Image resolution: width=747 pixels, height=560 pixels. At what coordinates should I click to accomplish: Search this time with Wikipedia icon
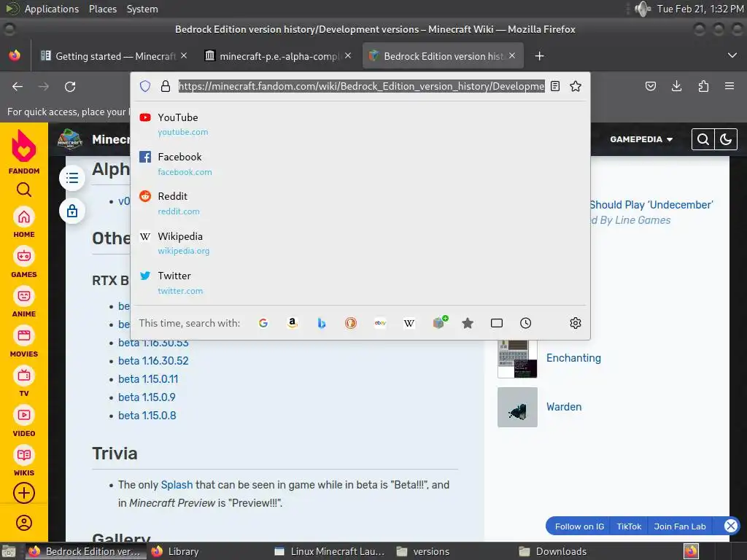[x=409, y=323]
